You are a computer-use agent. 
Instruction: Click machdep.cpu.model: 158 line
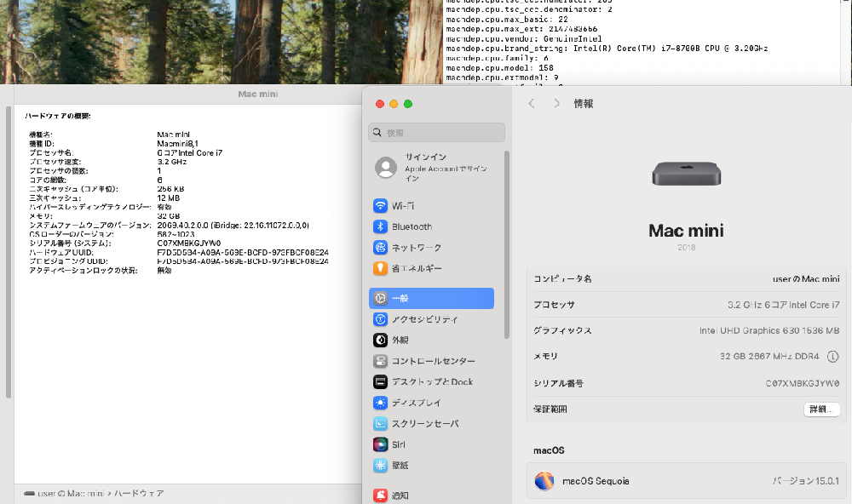499,68
